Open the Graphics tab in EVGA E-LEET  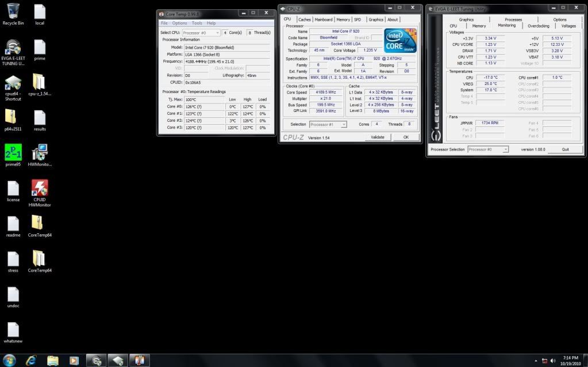(466, 20)
